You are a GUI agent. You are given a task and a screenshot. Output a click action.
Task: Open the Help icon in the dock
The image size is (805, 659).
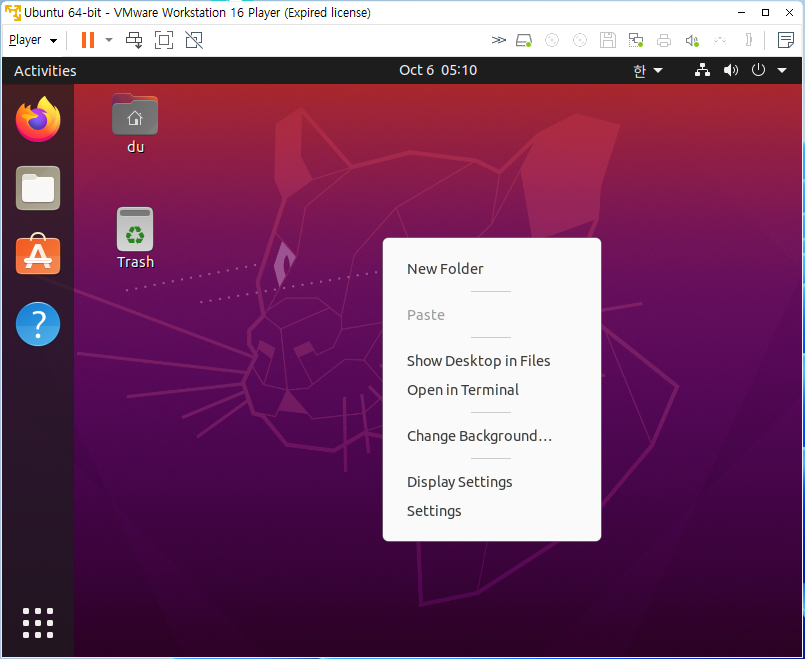tap(38, 324)
